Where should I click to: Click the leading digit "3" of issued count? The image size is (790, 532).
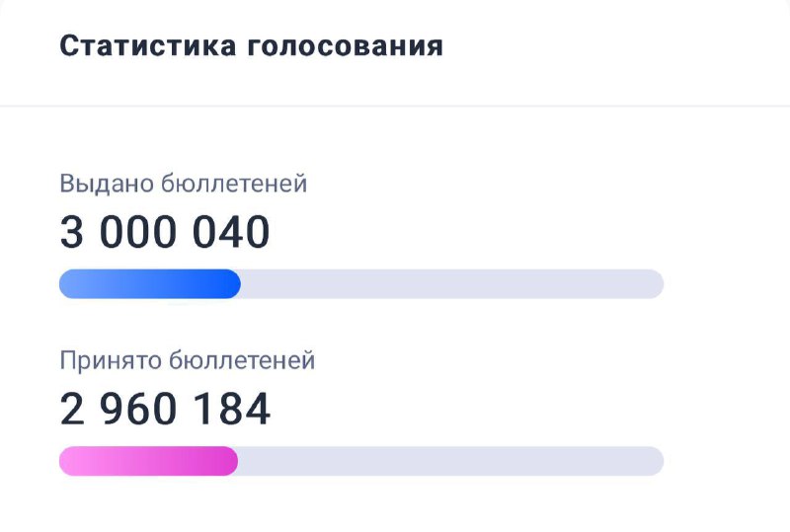(71, 232)
